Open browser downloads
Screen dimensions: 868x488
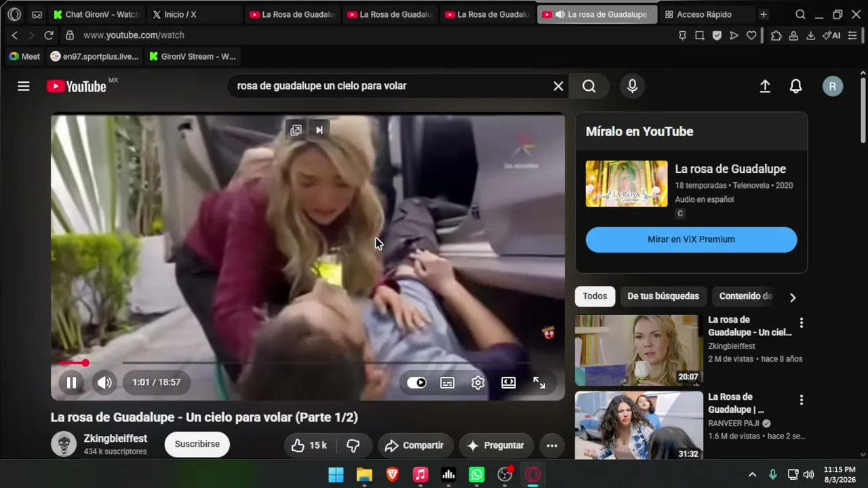(x=810, y=35)
